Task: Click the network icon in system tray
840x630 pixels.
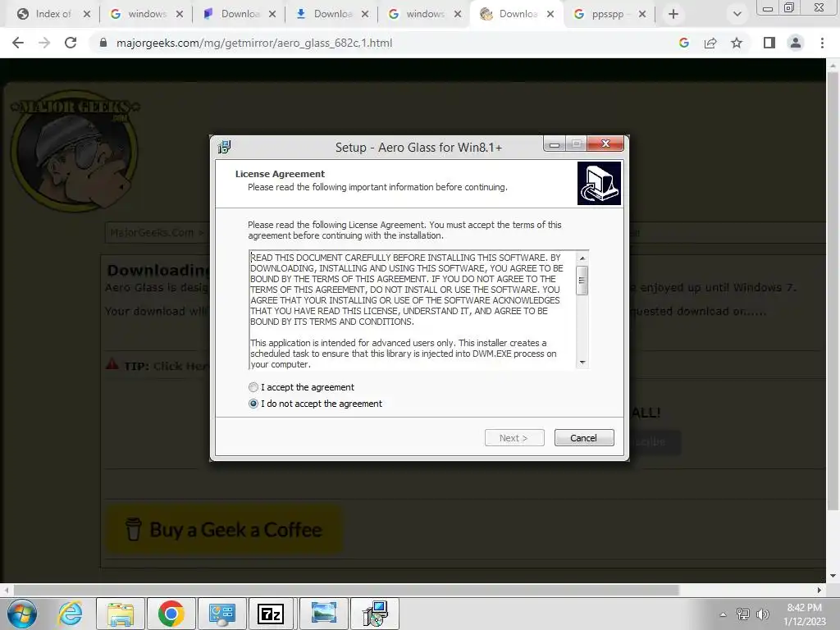Action: (743, 614)
